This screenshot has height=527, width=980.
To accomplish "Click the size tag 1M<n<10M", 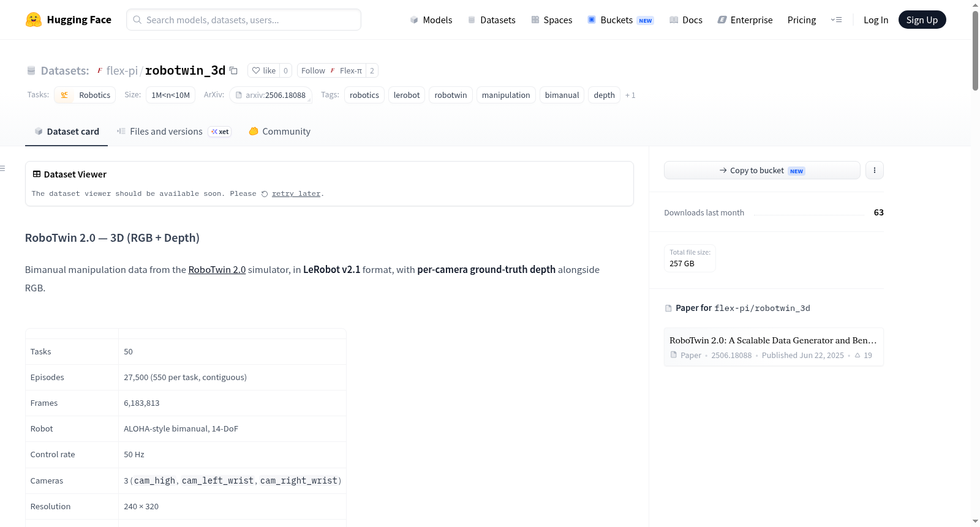I will point(170,95).
